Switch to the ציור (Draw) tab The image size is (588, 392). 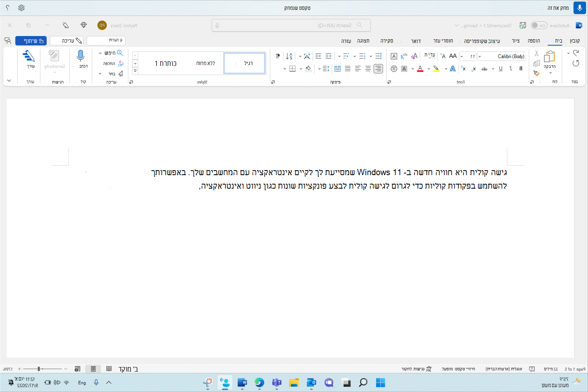(x=516, y=41)
